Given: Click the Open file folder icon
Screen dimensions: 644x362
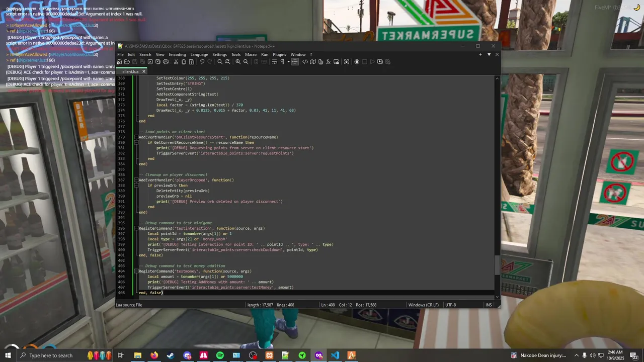Looking at the screenshot, I should tap(127, 62).
